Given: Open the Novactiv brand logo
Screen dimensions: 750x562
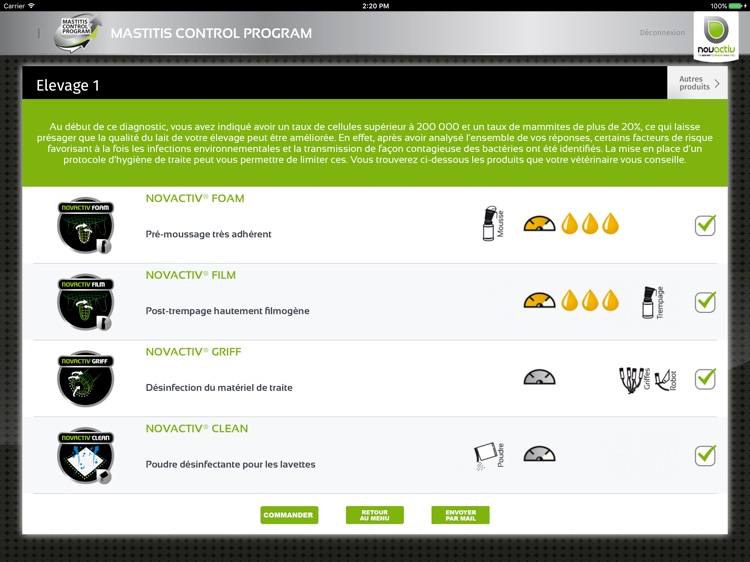Looking at the screenshot, I should 716,37.
